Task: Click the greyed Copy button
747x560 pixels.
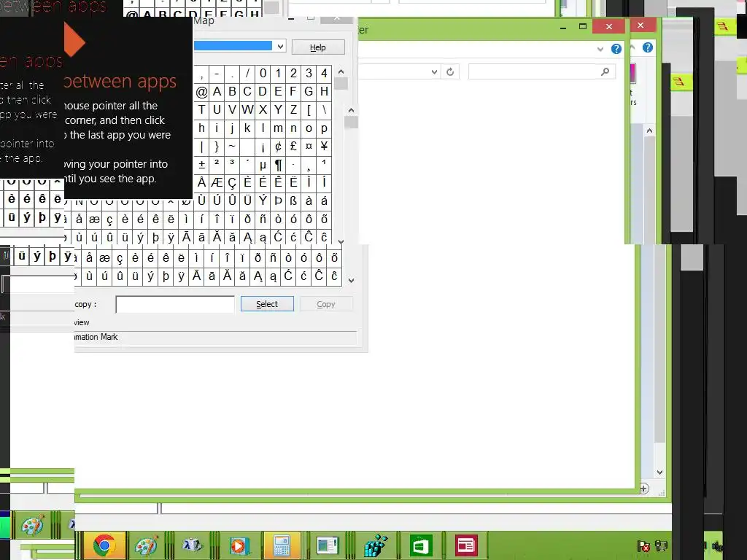Action: [x=326, y=304]
